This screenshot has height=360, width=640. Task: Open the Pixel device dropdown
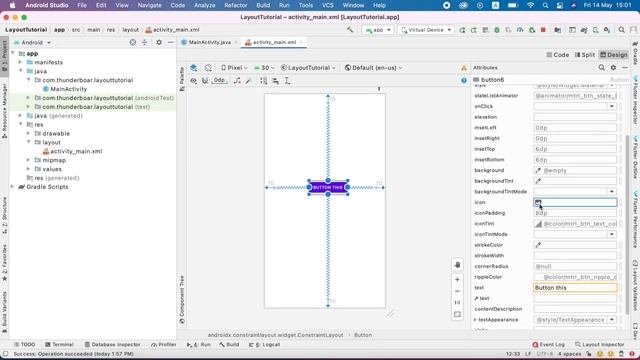(x=234, y=68)
